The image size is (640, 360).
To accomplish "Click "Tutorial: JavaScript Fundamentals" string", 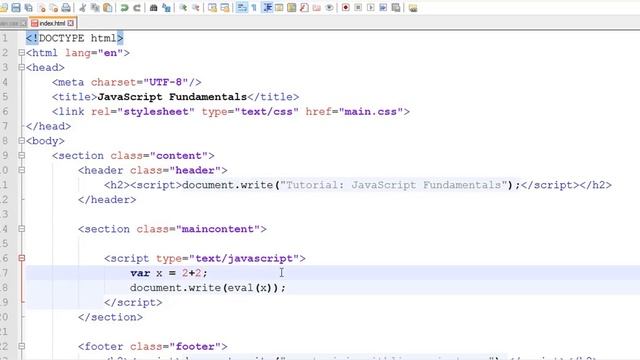I will (x=394, y=185).
